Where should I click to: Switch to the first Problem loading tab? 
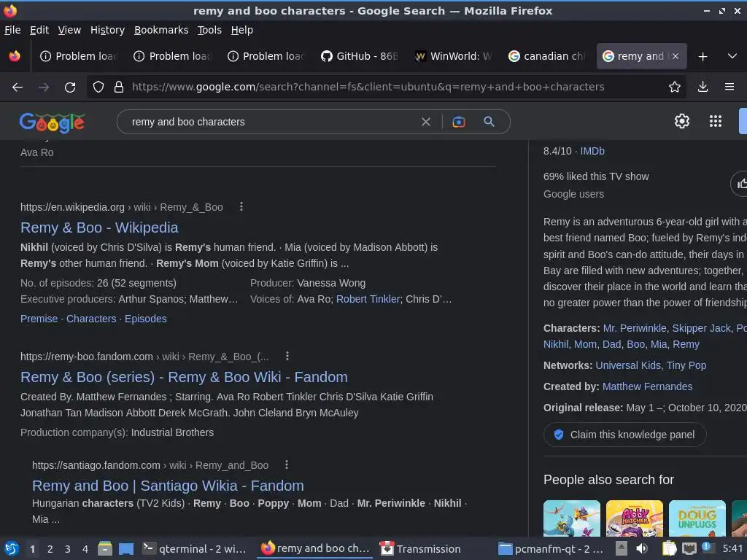point(79,56)
